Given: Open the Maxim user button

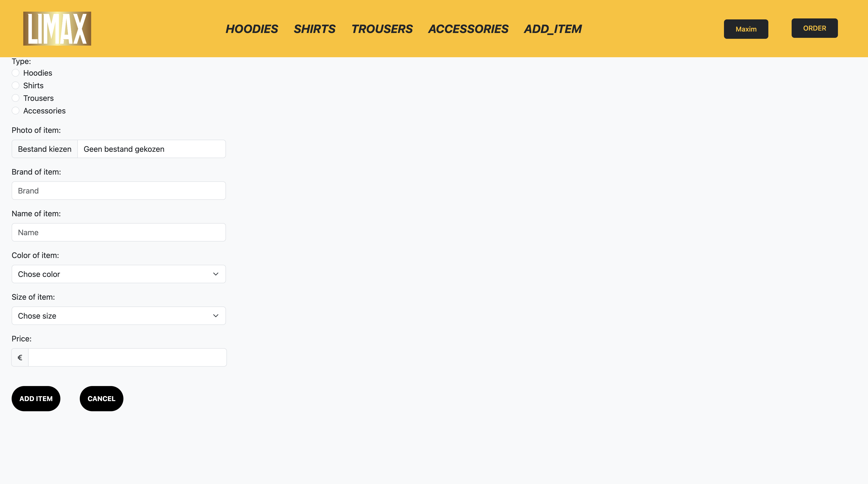Looking at the screenshot, I should (746, 29).
